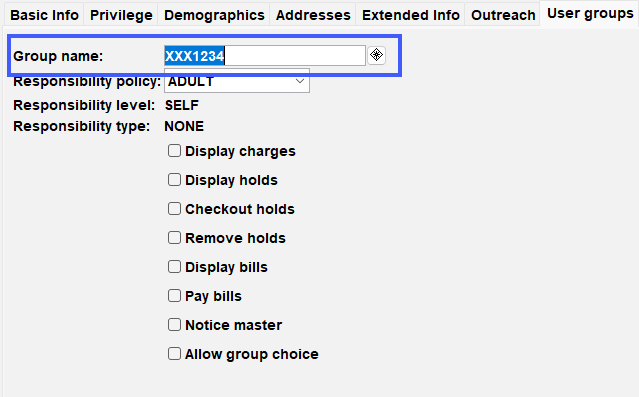The image size is (639, 397).
Task: Enable Remove holds checkbox
Action: 174,238
